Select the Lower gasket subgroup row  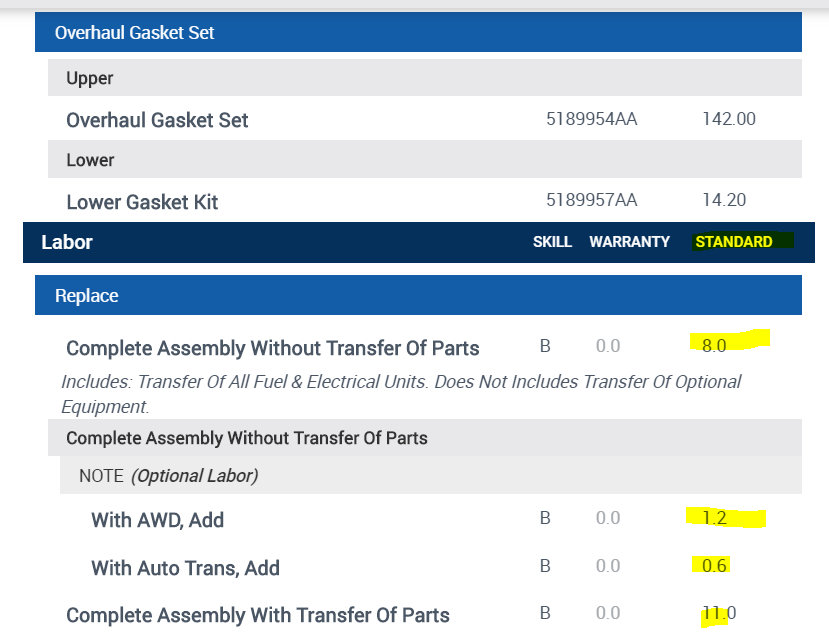pos(90,160)
